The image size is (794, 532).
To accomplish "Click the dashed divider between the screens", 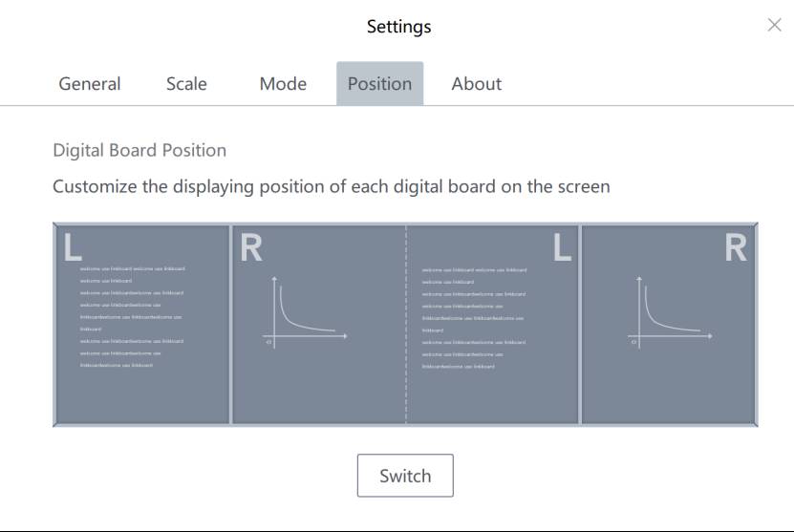I will (406, 324).
